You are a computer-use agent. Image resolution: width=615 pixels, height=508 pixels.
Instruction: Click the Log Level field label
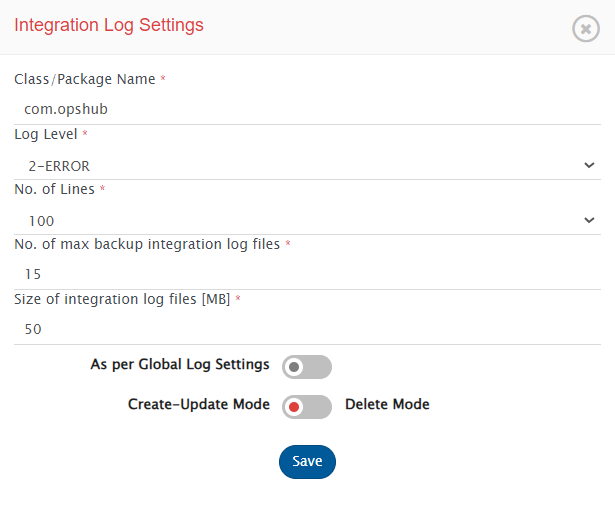(x=45, y=134)
